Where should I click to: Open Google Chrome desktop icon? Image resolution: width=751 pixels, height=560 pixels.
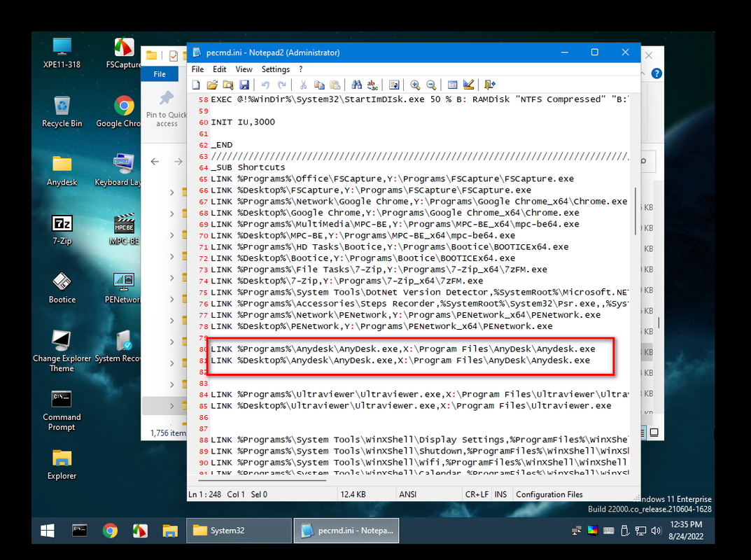120,111
